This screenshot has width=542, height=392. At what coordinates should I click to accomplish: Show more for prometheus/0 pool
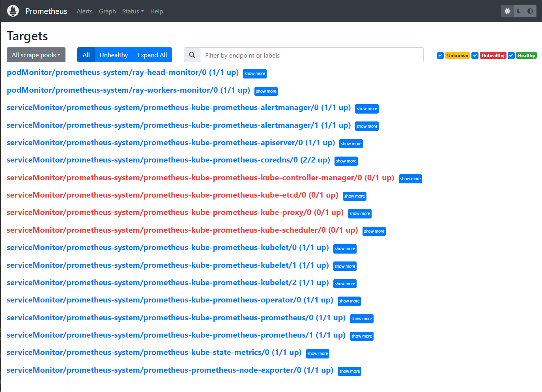pos(362,319)
